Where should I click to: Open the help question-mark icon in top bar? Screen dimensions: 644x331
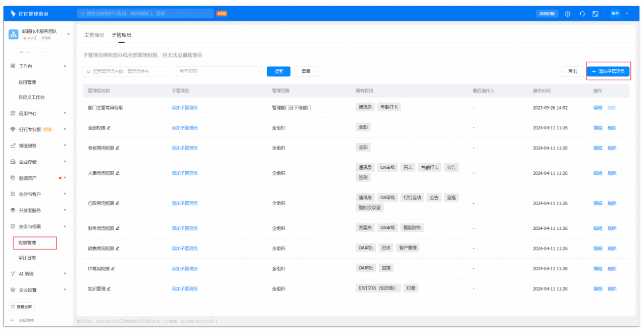(x=567, y=14)
